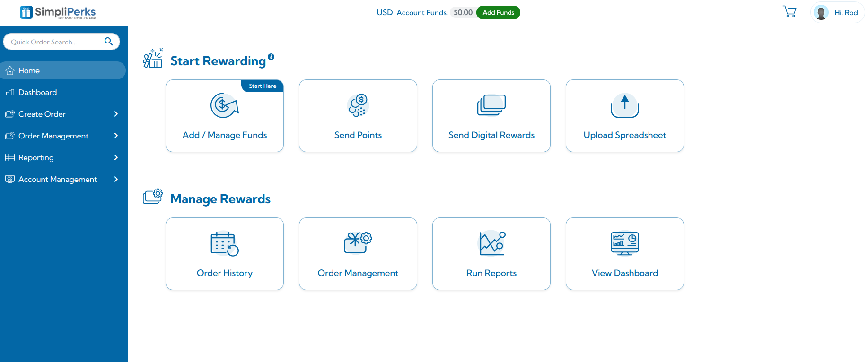Viewport: 868px width, 362px height.
Task: Open Order Management card label
Action: tap(358, 273)
